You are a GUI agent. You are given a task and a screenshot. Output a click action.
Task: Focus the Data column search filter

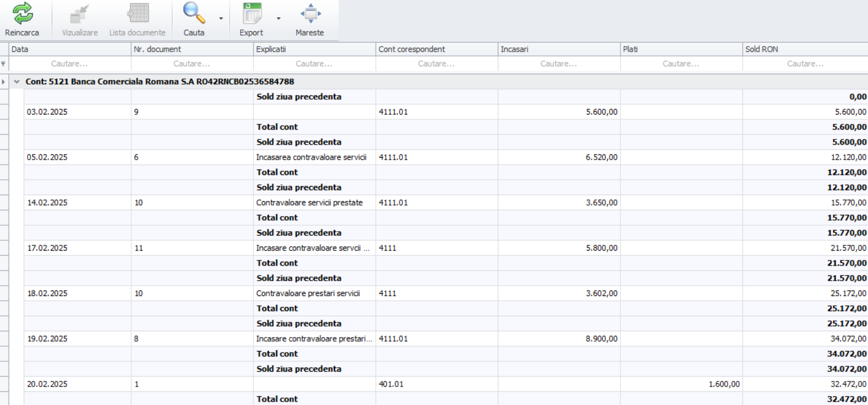point(69,64)
